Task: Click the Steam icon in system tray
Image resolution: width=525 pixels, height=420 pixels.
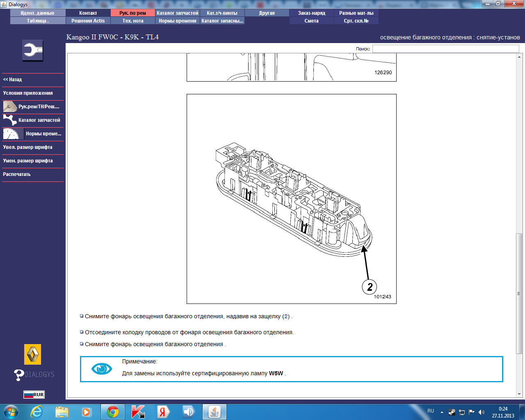Action: pyautogui.click(x=452, y=412)
